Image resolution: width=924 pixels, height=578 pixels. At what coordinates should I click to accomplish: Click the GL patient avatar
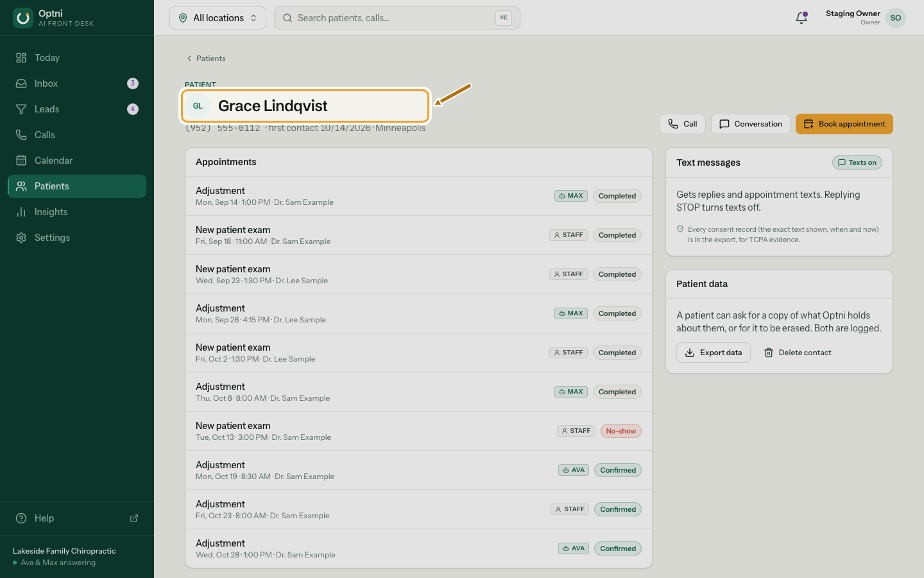(x=198, y=106)
